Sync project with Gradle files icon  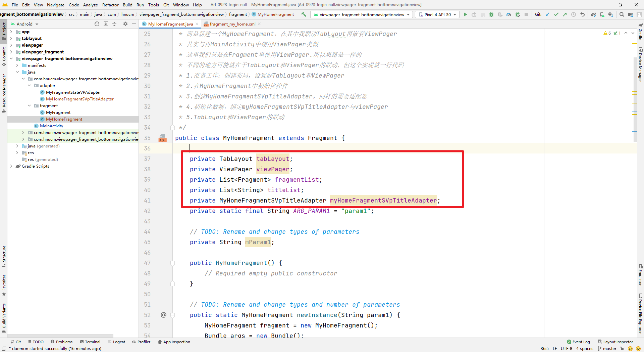tap(593, 14)
